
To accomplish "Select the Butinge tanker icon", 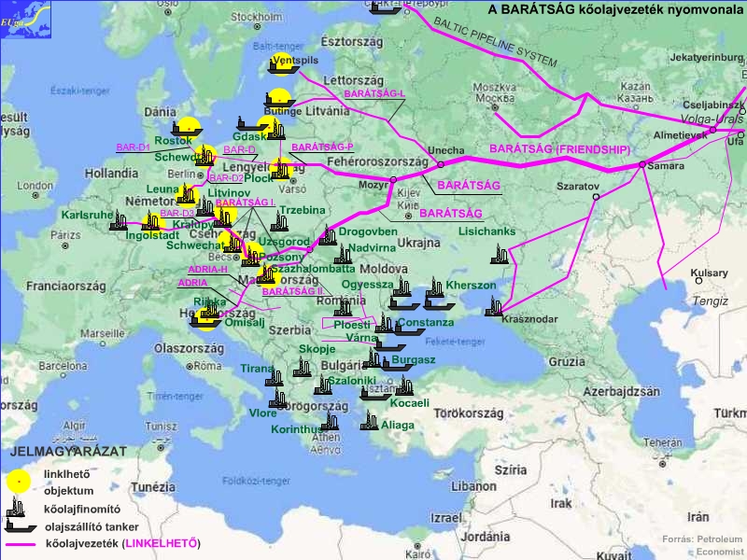I will (277, 99).
